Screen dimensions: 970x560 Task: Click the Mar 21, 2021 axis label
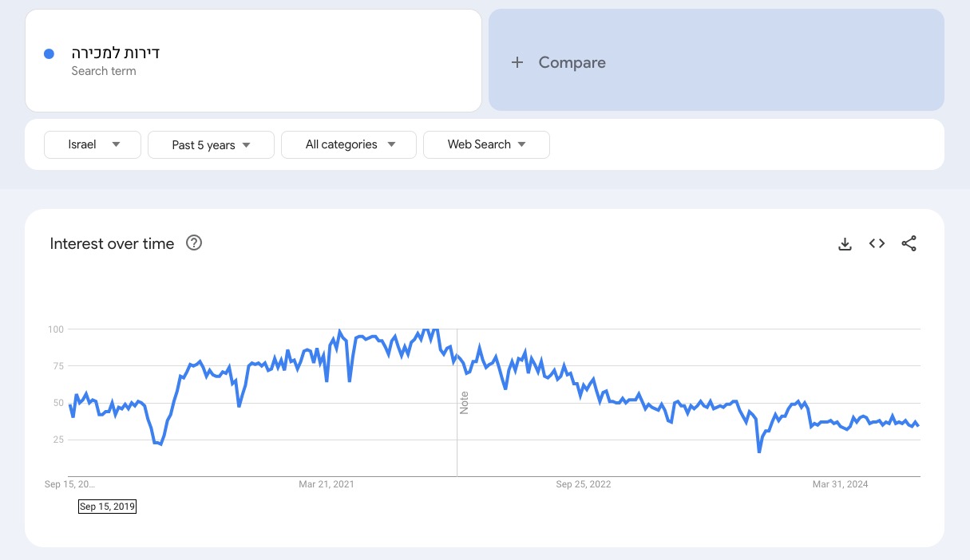tap(327, 484)
